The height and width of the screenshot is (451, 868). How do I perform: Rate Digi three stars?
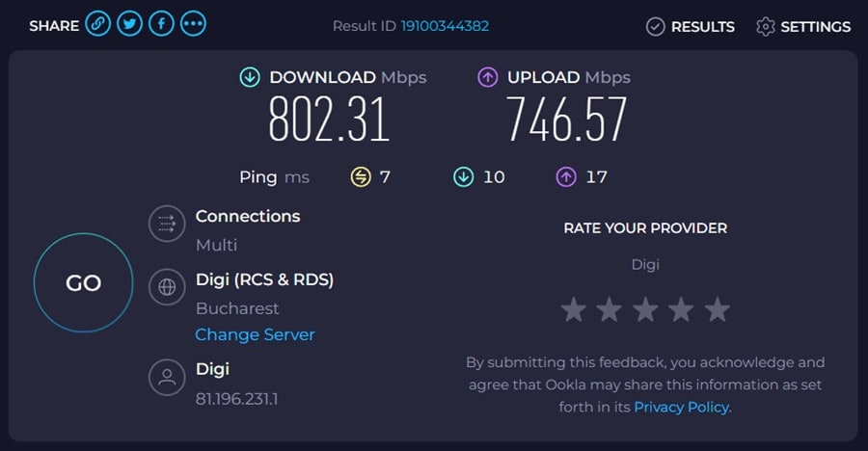point(645,309)
